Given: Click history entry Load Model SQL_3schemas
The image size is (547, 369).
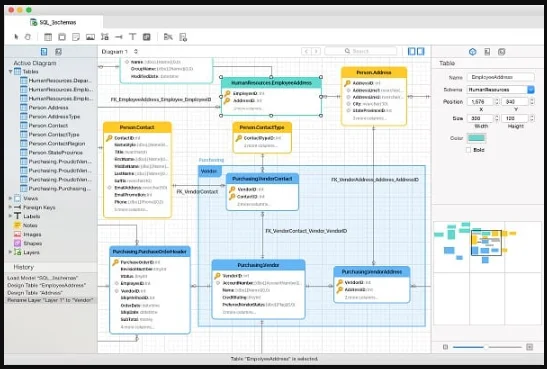Looking at the screenshot, I should pos(43,278).
